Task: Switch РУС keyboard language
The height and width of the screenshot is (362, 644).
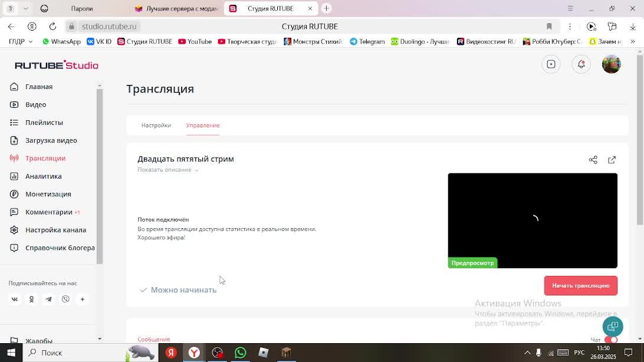Action: [x=579, y=353]
